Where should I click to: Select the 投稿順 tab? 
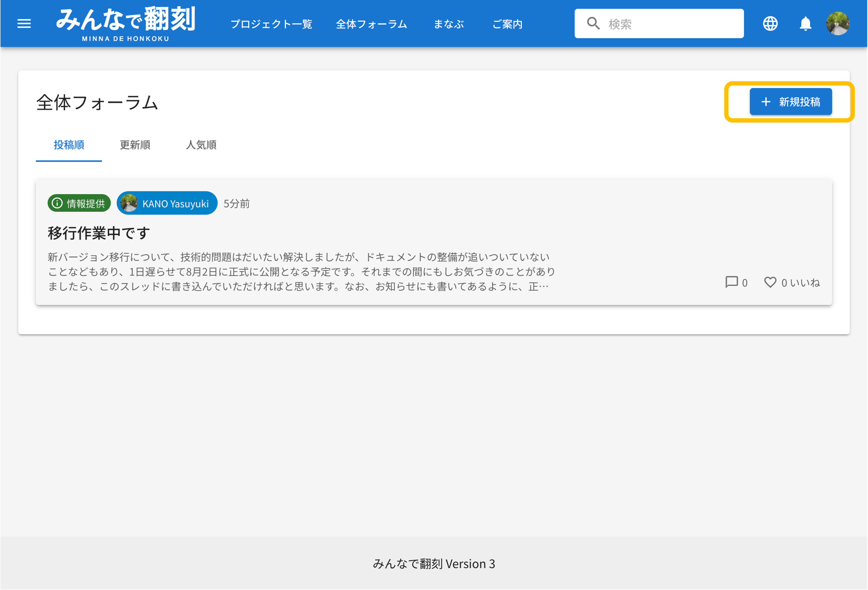click(x=69, y=145)
